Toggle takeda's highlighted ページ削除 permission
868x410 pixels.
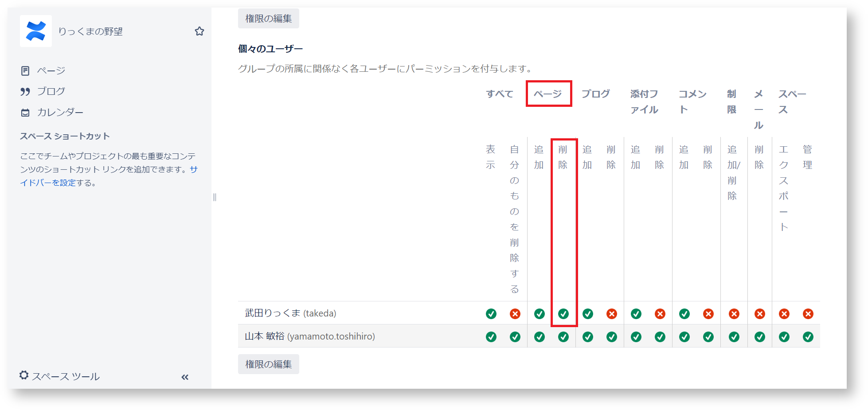pos(563,314)
